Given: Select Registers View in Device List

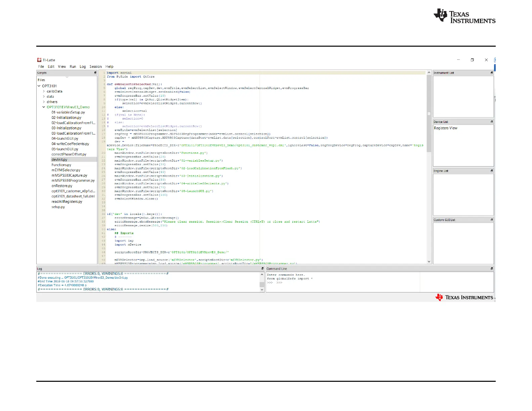Looking at the screenshot, I should [x=446, y=128].
